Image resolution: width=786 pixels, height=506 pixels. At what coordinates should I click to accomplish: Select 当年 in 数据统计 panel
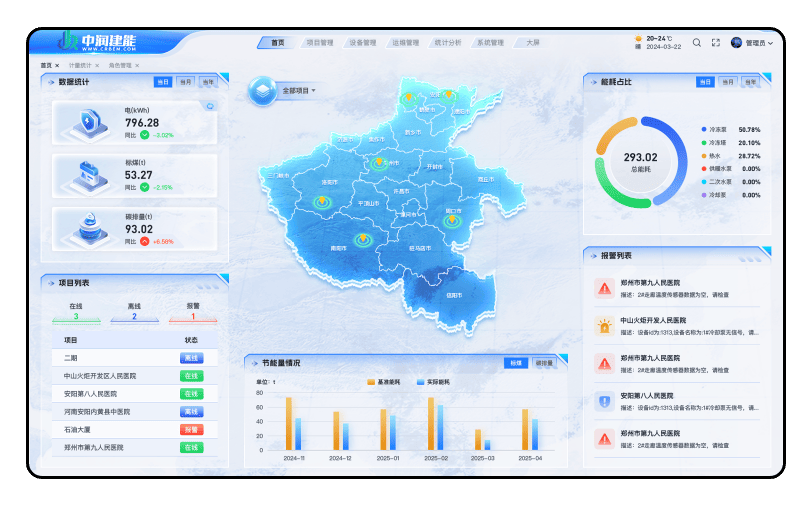tap(208, 82)
